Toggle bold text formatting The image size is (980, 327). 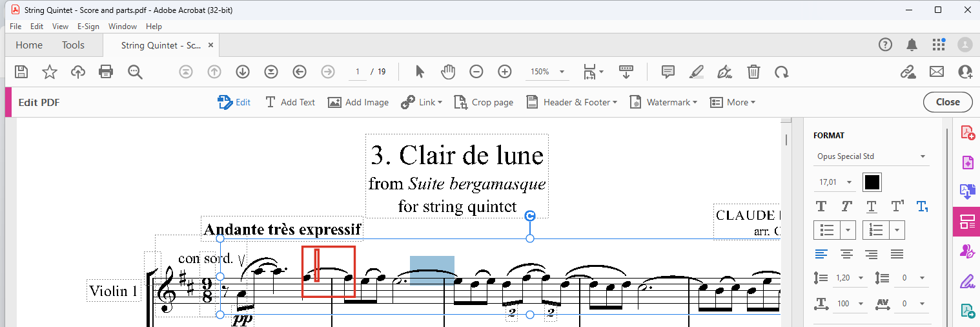[x=821, y=207]
